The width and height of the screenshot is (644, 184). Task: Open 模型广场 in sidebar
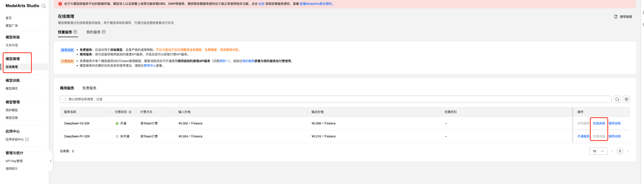tap(12, 26)
